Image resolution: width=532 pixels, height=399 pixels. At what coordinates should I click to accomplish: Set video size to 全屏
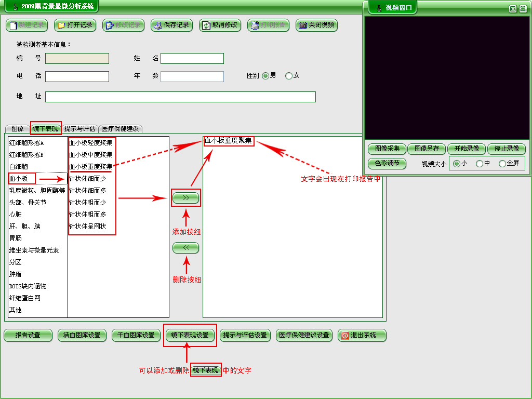pos(502,164)
